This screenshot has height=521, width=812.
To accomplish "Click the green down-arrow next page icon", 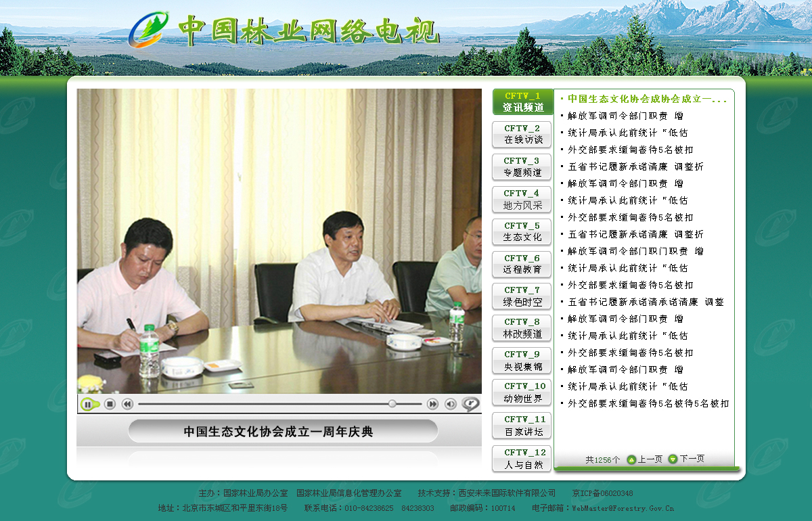I will (673, 459).
